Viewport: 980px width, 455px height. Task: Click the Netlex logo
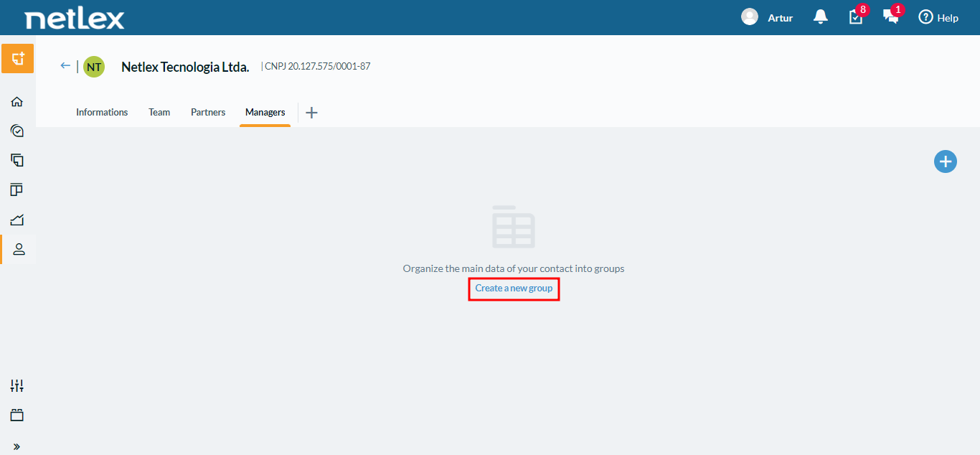75,18
